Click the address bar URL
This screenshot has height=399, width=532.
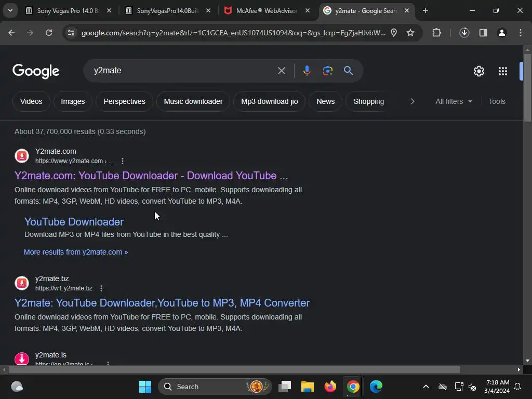tap(233, 33)
